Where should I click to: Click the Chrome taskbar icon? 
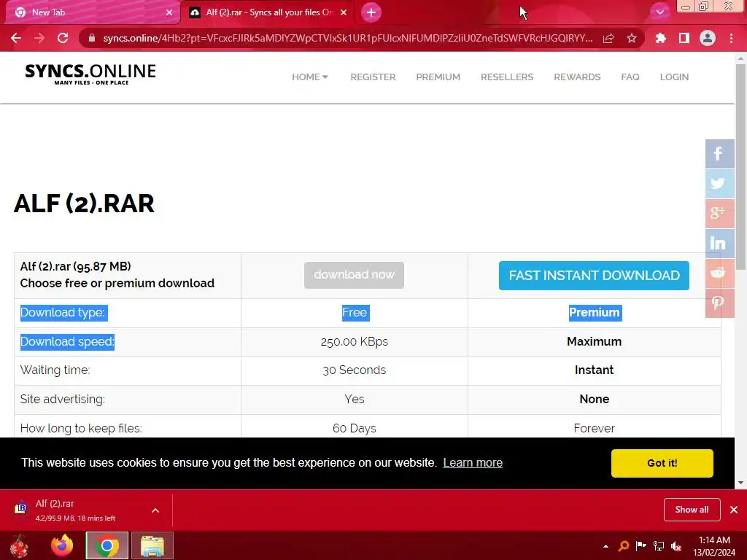click(107, 545)
